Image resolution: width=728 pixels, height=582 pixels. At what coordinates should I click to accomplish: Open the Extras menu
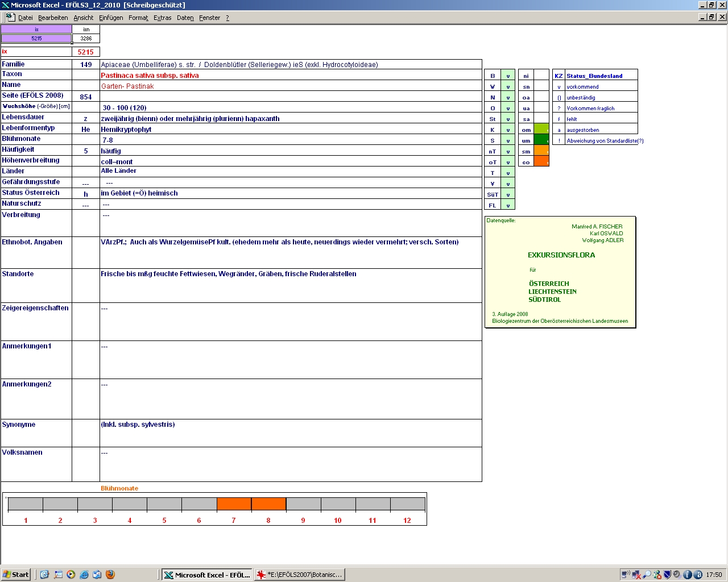pyautogui.click(x=163, y=18)
